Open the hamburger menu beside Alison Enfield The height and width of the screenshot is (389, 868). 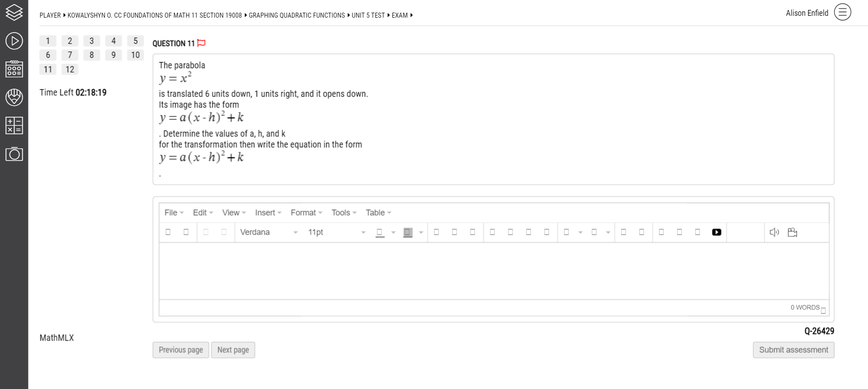842,12
